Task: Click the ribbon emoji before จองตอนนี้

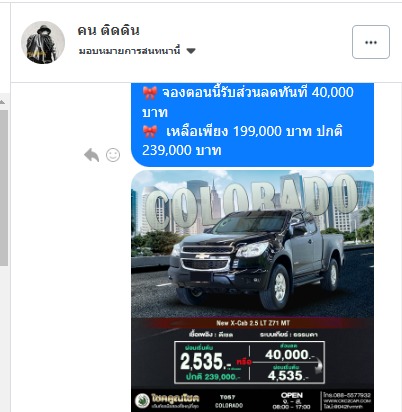Action: click(x=150, y=93)
